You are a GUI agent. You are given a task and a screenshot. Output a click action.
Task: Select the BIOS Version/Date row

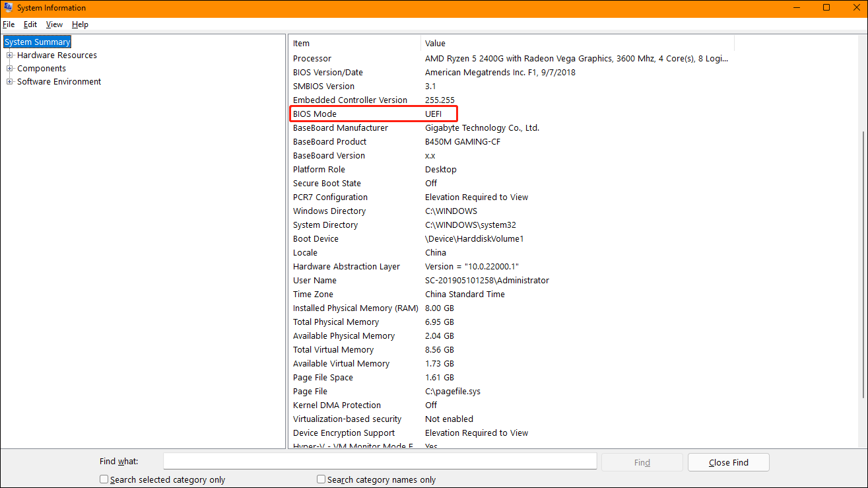coord(512,73)
